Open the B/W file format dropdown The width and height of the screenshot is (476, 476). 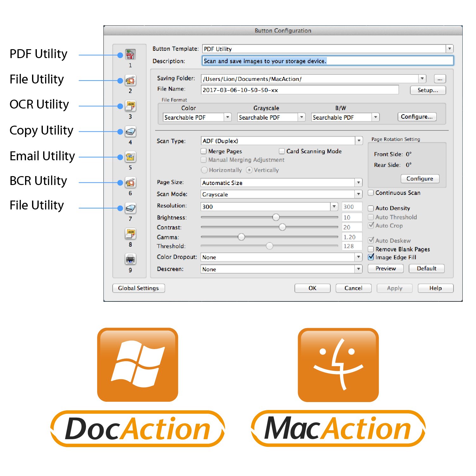point(376,117)
